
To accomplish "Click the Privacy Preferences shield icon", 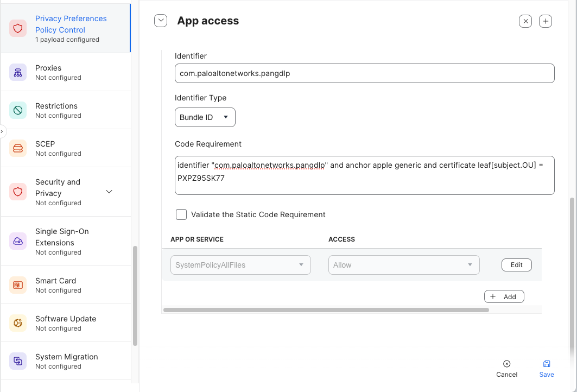I will click(18, 28).
